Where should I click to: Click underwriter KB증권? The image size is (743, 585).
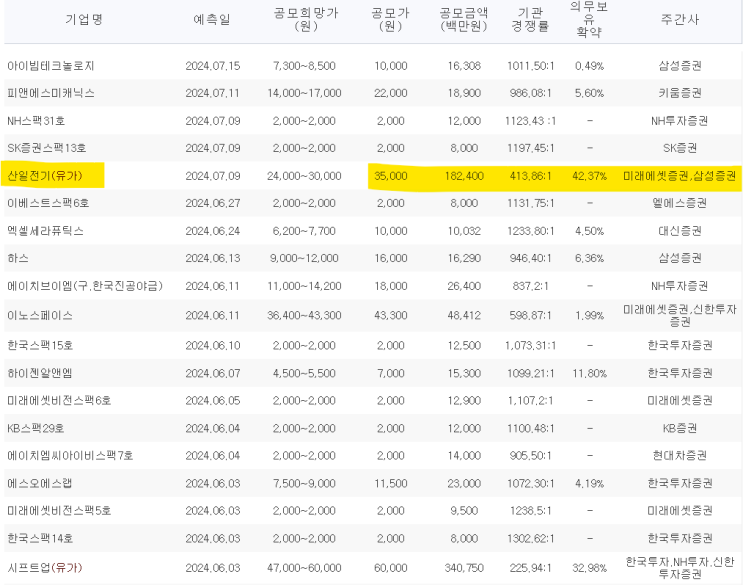tap(680, 428)
